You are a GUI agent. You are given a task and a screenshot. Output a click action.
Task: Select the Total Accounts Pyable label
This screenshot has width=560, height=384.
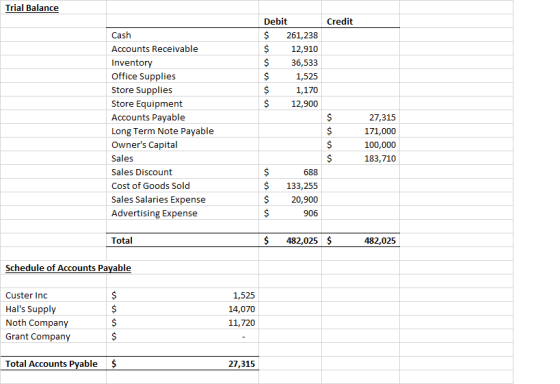pyautogui.click(x=51, y=364)
